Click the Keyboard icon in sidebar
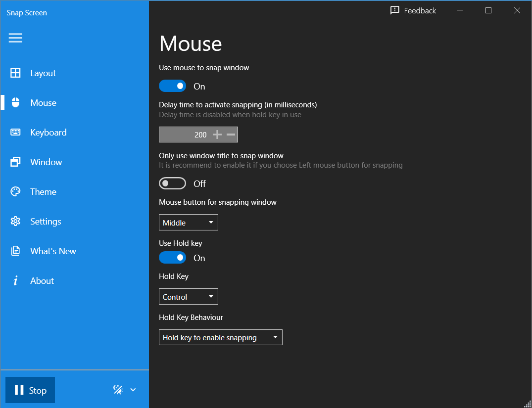This screenshot has height=408, width=532. click(15, 132)
